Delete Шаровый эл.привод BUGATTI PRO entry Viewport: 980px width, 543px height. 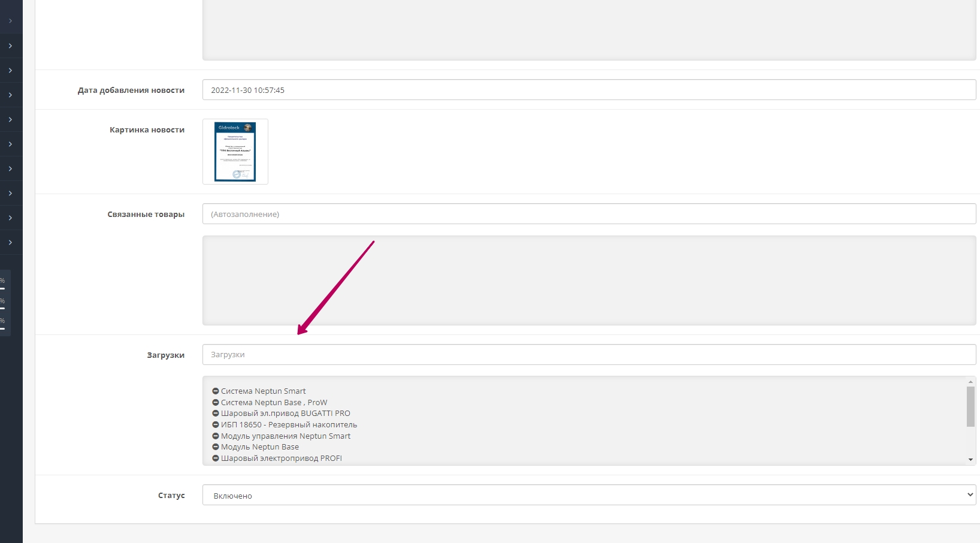(x=216, y=414)
